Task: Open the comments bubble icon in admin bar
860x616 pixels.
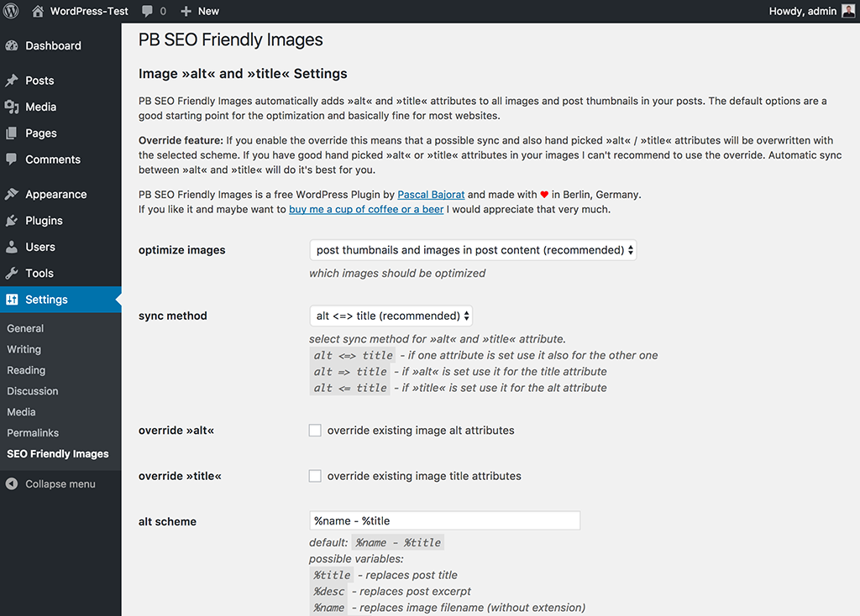Action: pos(148,11)
